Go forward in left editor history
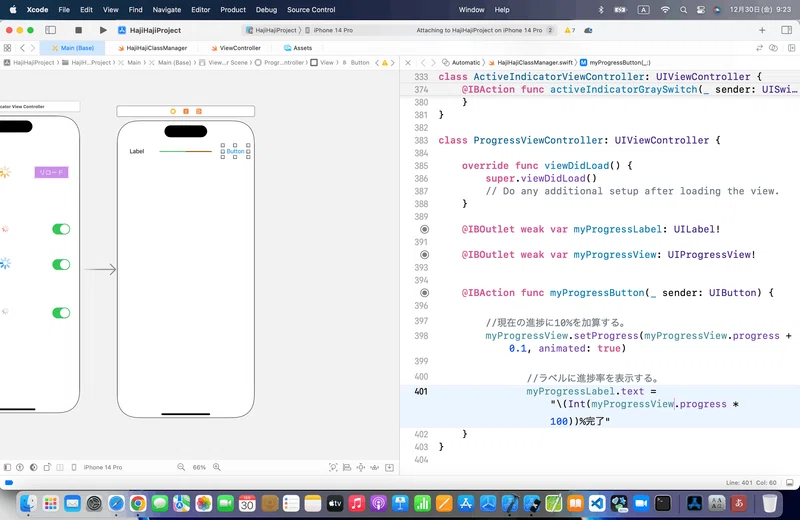 point(33,48)
